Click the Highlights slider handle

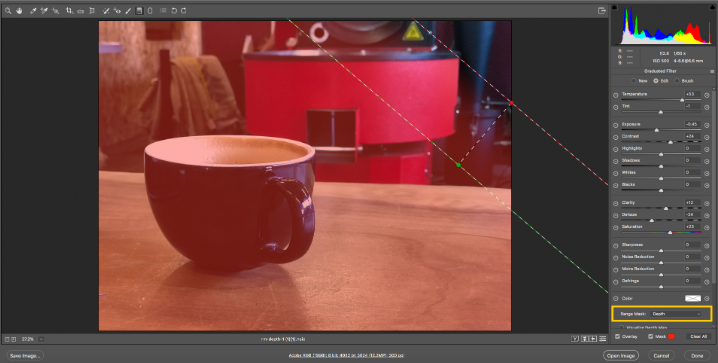661,154
